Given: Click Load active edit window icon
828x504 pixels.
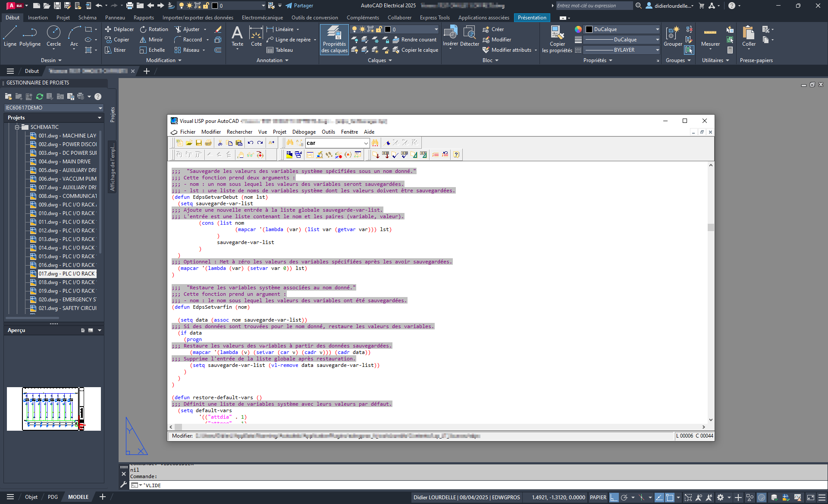Looking at the screenshot, I should (x=376, y=154).
